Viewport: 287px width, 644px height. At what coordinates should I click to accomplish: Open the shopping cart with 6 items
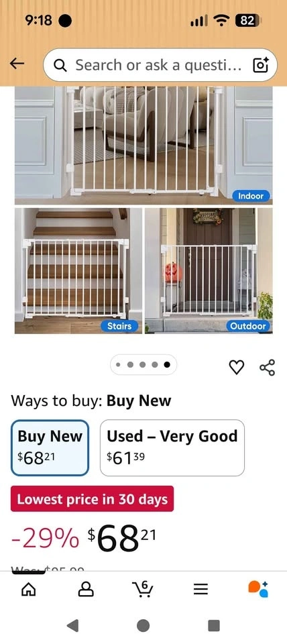(143, 590)
